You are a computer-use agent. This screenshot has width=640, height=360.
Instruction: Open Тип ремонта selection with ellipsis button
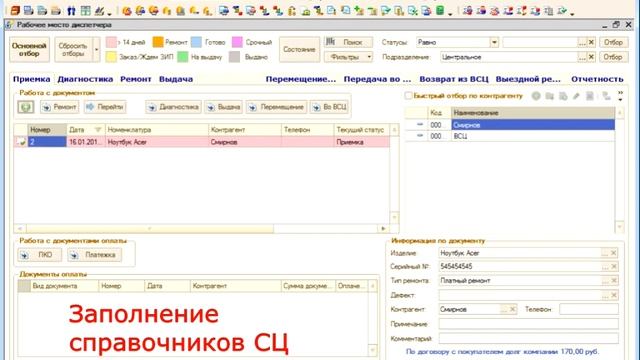click(605, 280)
